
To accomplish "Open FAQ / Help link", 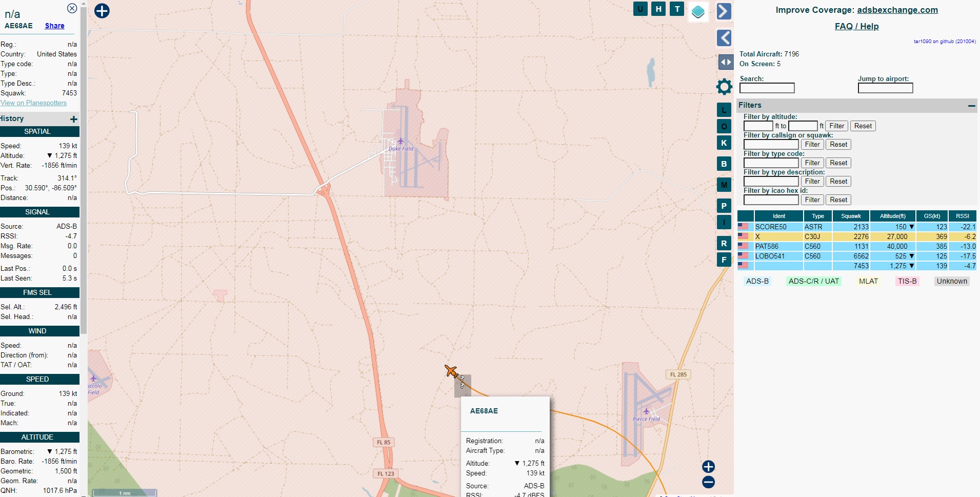I will (x=856, y=26).
